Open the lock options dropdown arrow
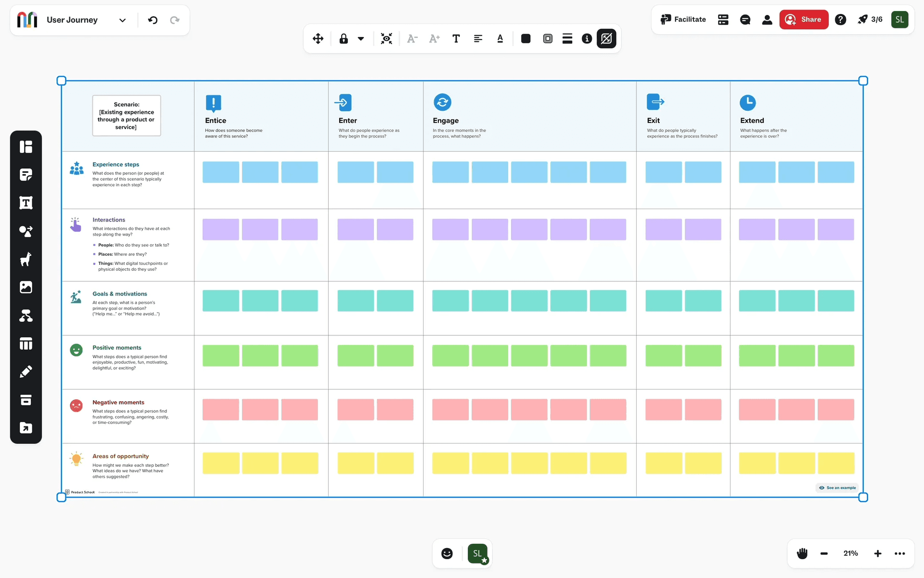 coord(361,39)
